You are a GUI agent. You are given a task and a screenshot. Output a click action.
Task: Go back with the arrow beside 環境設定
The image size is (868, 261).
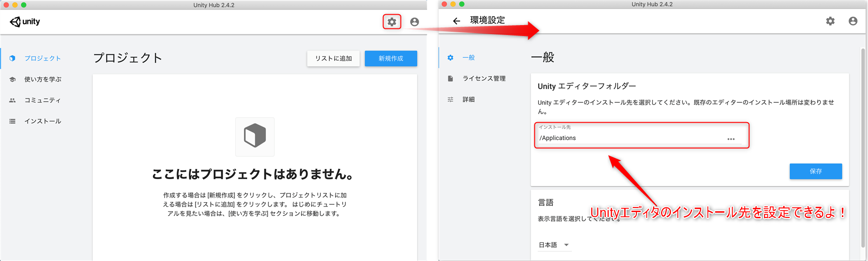point(457,21)
